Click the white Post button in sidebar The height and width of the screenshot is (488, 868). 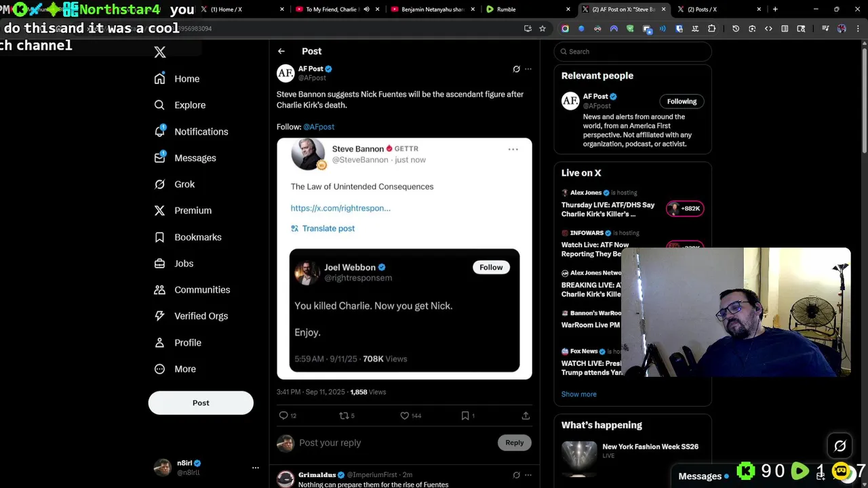(x=201, y=403)
